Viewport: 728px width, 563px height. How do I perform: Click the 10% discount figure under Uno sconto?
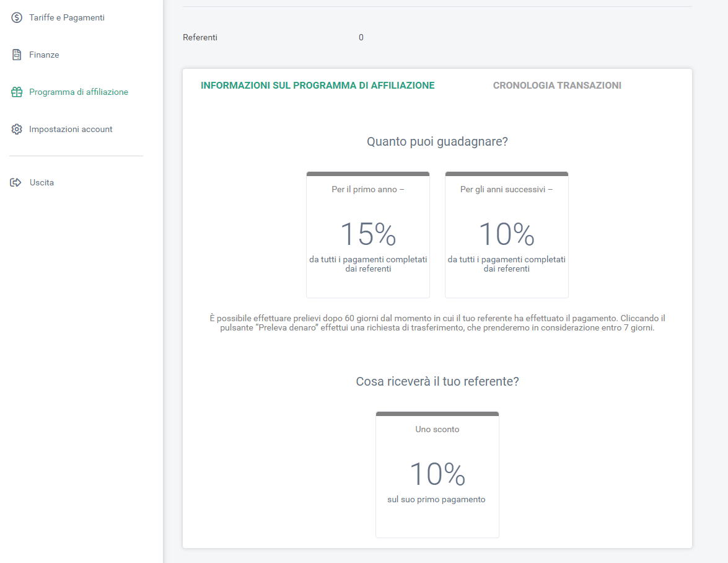pyautogui.click(x=437, y=474)
